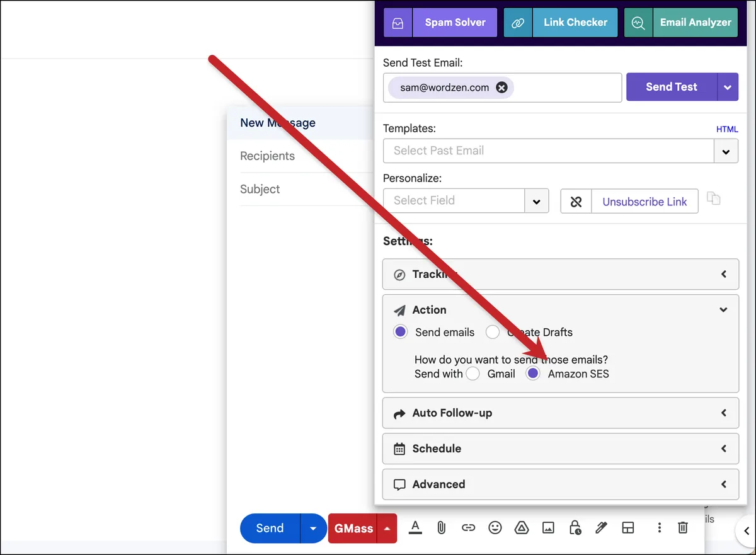Open the Email Analyzer tool
This screenshot has height=555, width=756.
[696, 22]
